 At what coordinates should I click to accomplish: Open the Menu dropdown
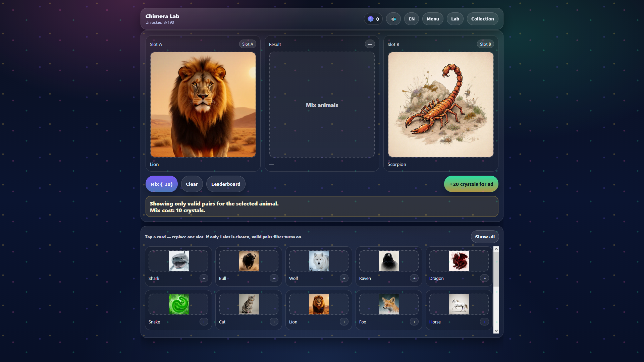pos(433,19)
